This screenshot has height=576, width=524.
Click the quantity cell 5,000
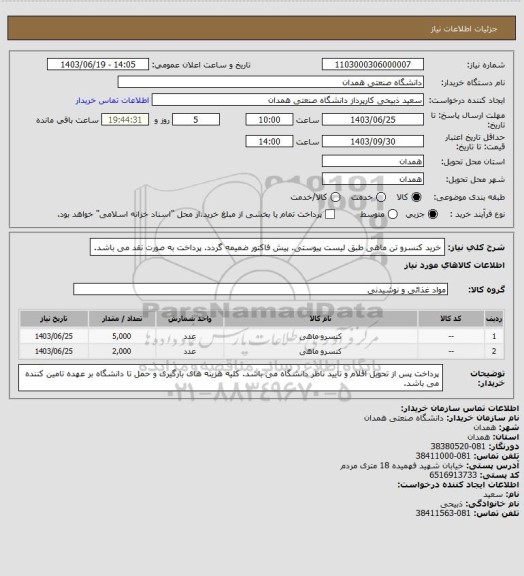[x=122, y=336]
